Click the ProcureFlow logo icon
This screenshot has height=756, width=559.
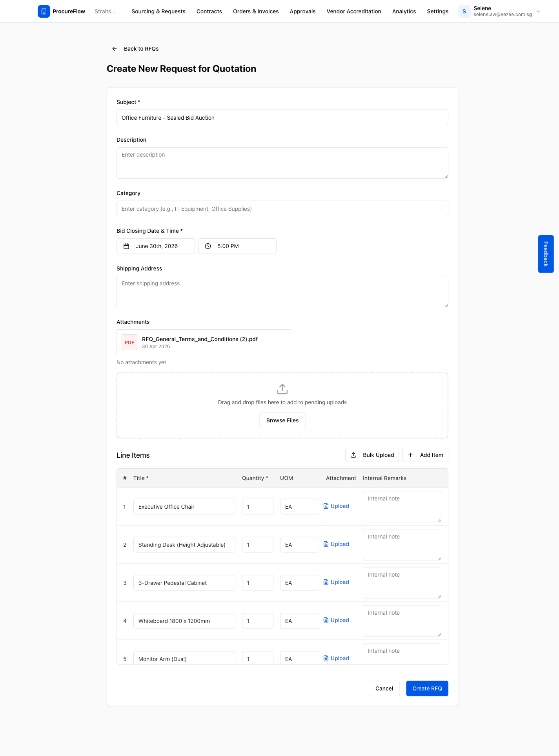pos(44,11)
